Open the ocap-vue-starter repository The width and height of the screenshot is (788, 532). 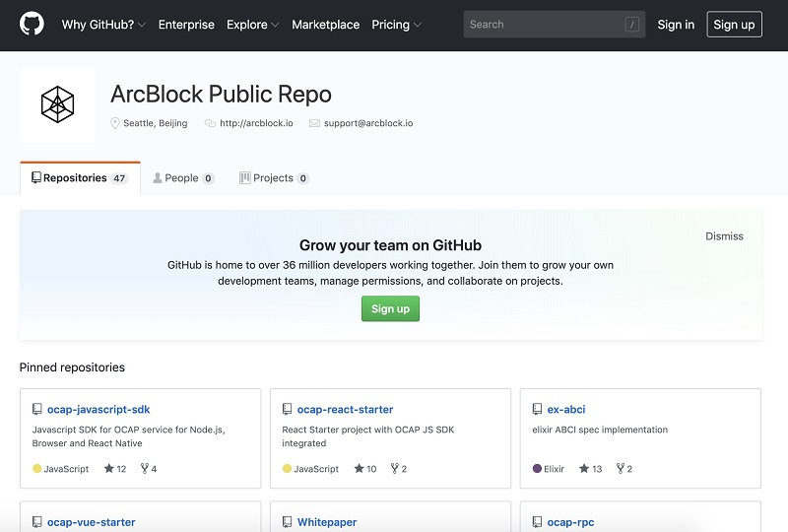click(92, 522)
